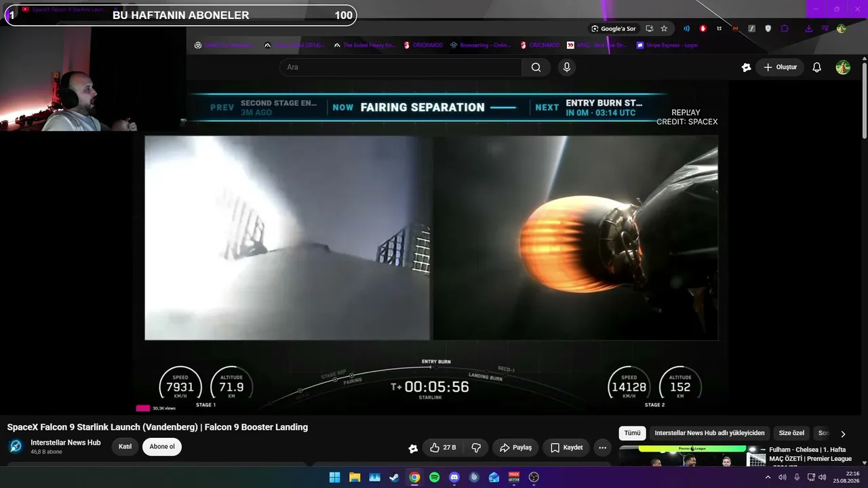Bookmark this page with the star icon
Screen dimensions: 868x488
664,28
